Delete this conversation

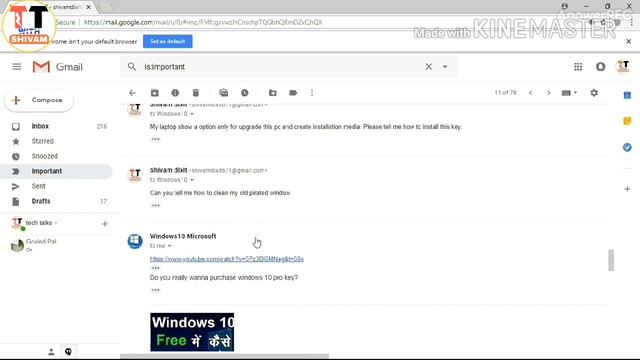196,93
